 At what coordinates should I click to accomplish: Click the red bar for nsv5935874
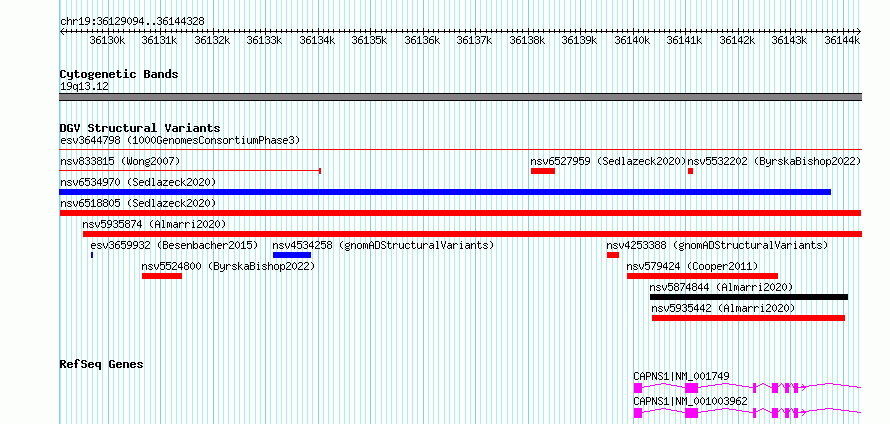(x=472, y=234)
